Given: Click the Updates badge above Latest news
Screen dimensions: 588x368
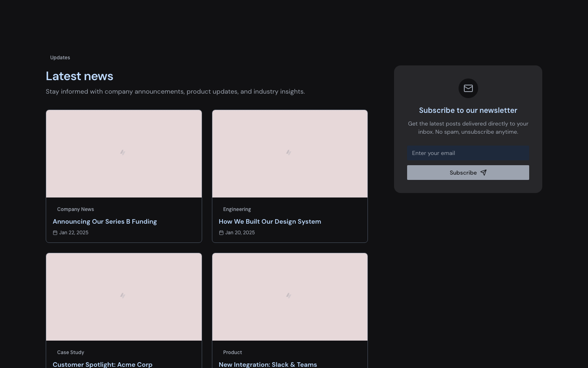Looking at the screenshot, I should pos(60,58).
